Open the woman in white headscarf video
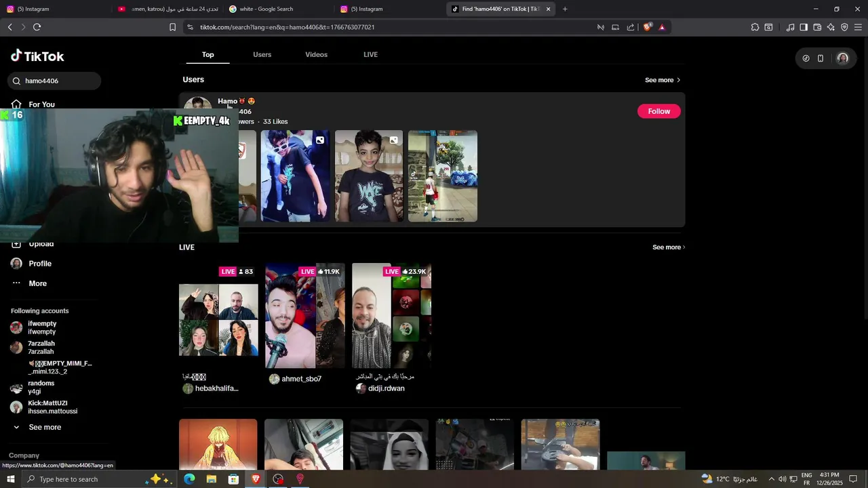The height and width of the screenshot is (488, 868). click(x=389, y=444)
